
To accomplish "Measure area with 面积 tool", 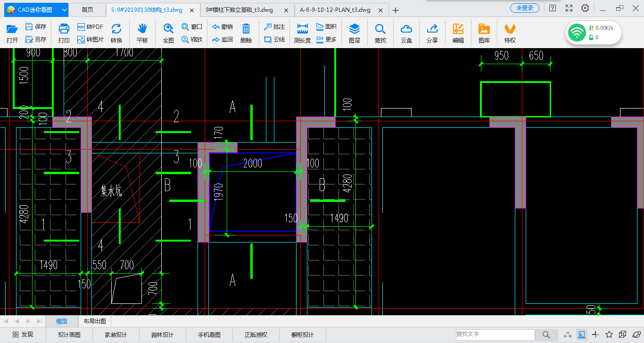I will coord(326,27).
